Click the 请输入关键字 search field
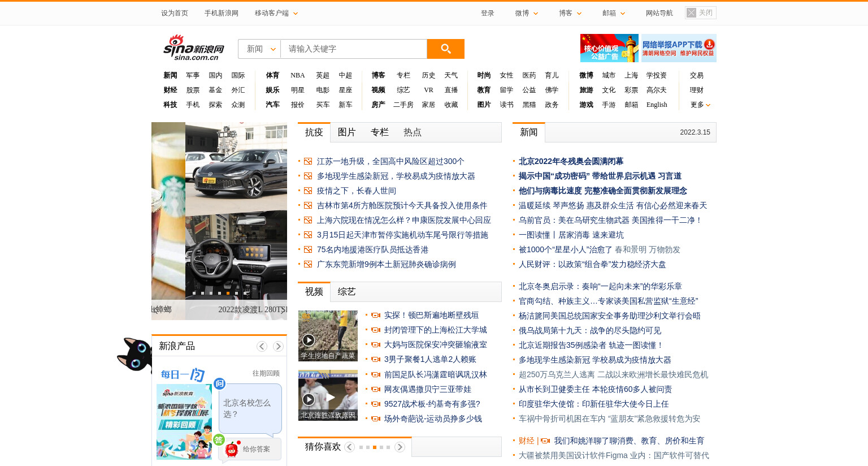 354,49
